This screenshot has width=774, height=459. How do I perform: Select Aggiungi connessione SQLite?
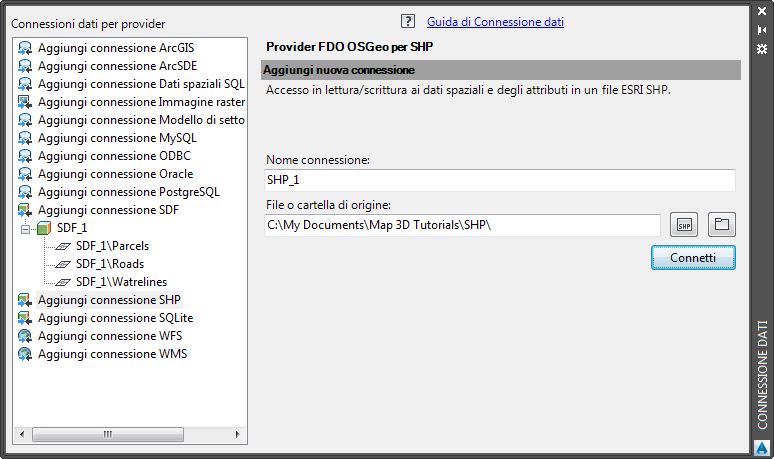coord(115,318)
